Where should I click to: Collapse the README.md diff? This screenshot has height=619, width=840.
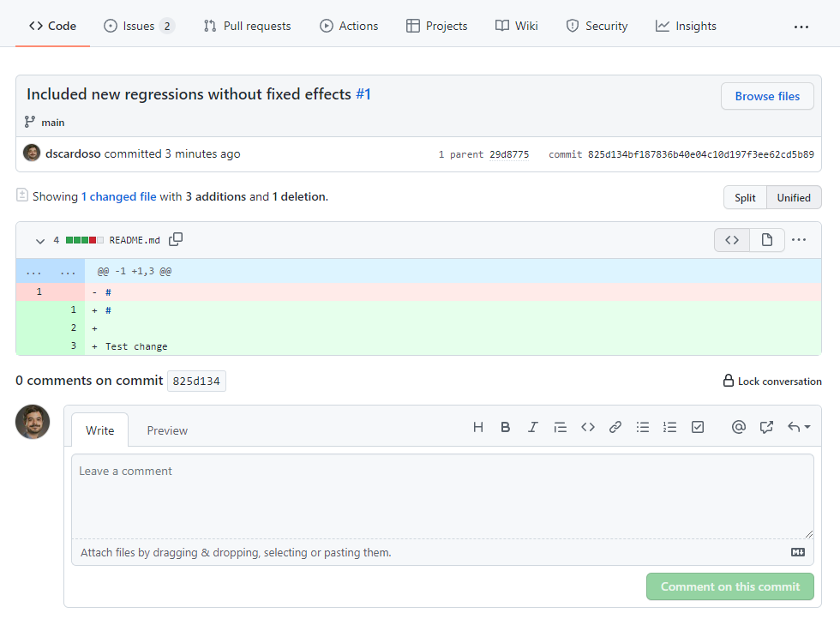click(39, 241)
